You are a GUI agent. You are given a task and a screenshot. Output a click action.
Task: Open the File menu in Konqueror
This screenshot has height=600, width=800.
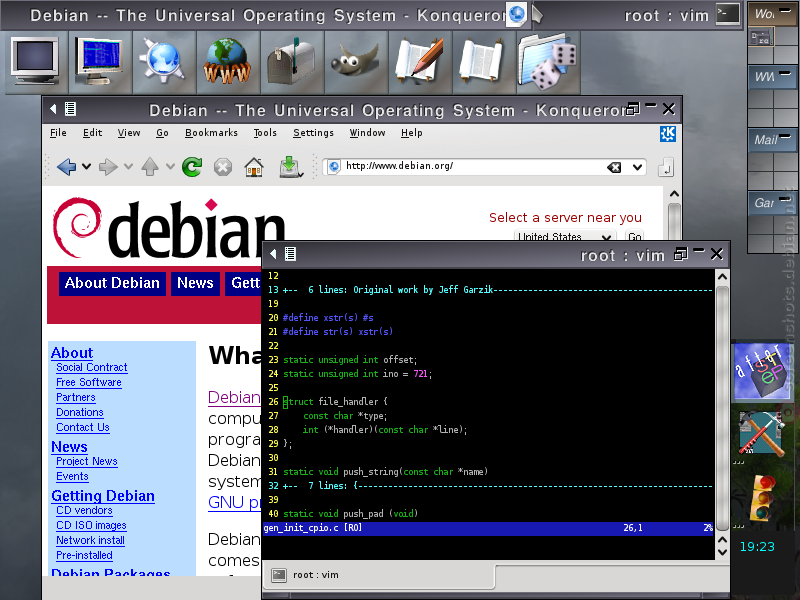(58, 133)
